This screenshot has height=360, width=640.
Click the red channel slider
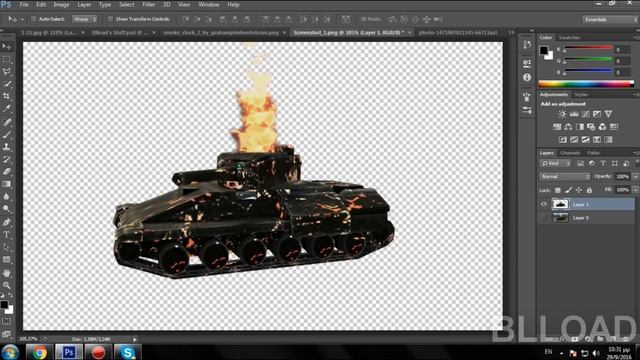(x=588, y=49)
